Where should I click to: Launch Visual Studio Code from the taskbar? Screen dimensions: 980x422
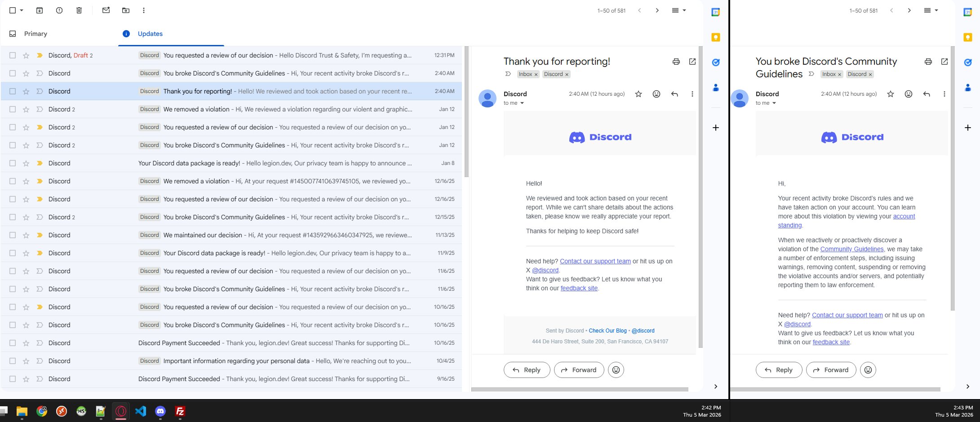(x=141, y=411)
